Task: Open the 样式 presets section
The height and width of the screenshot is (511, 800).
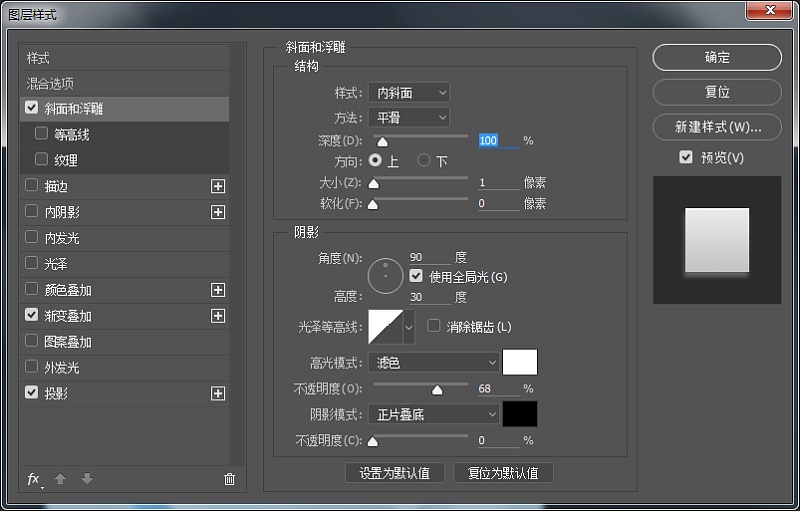Action: tap(124, 58)
